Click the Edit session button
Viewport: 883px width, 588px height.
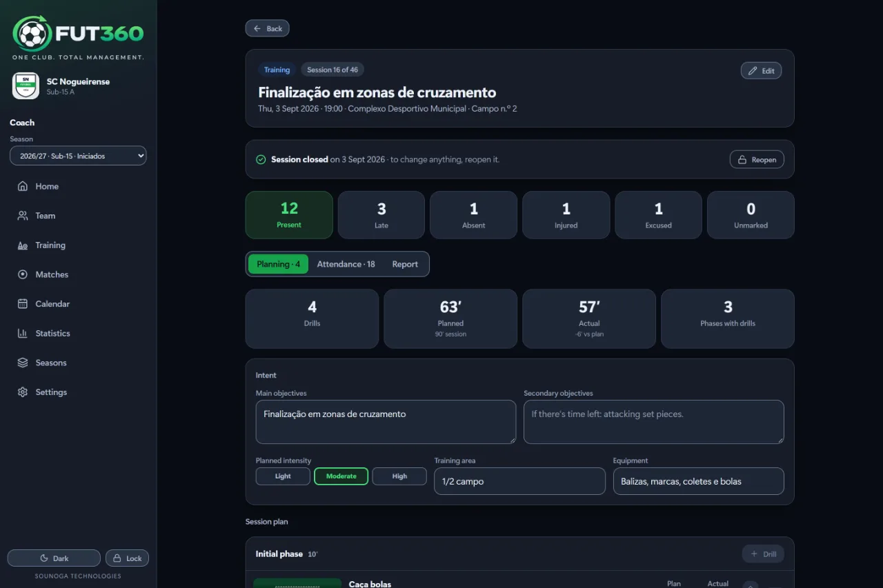click(x=761, y=70)
